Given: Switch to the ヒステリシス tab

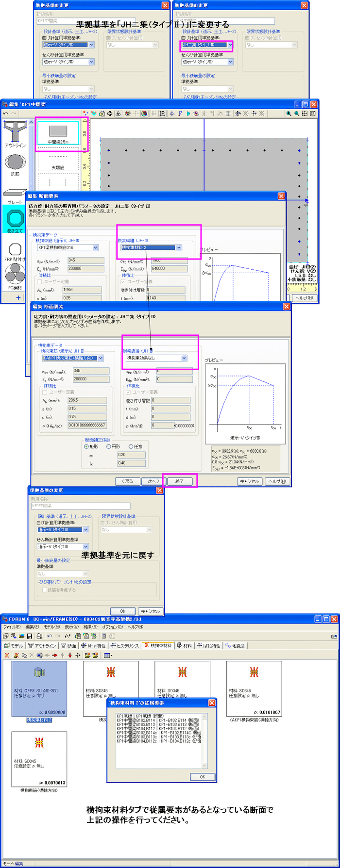Looking at the screenshot, I should coord(125,646).
